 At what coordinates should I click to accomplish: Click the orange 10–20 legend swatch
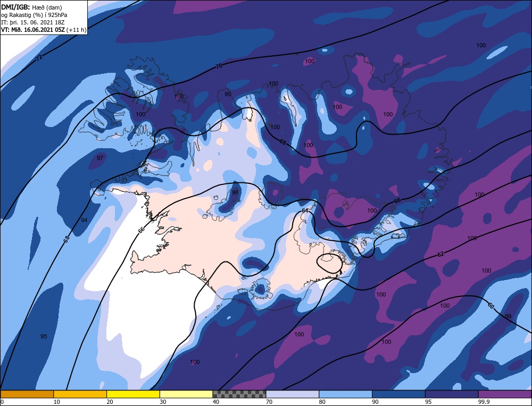pos(80,394)
